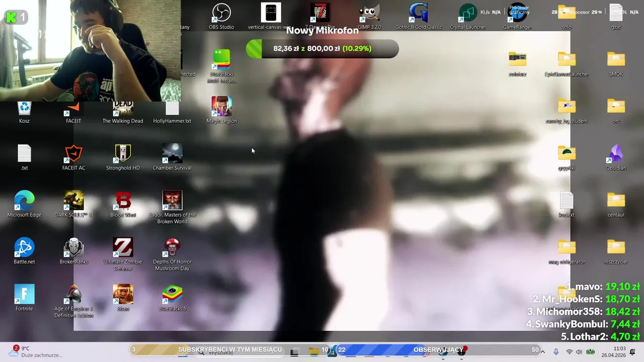
Task: Select the BrokenRanks shortcut
Action: 73,251
